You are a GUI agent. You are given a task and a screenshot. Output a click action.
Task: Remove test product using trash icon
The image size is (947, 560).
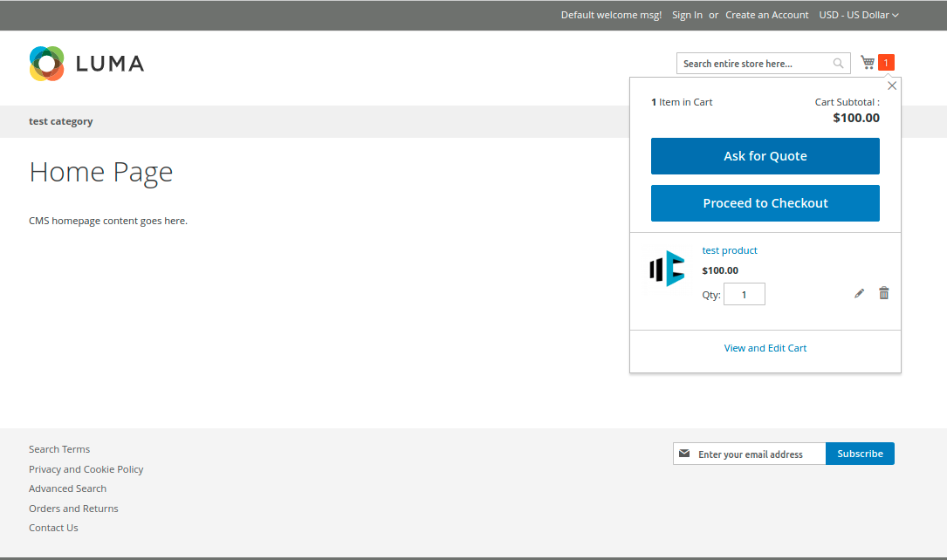[883, 293]
